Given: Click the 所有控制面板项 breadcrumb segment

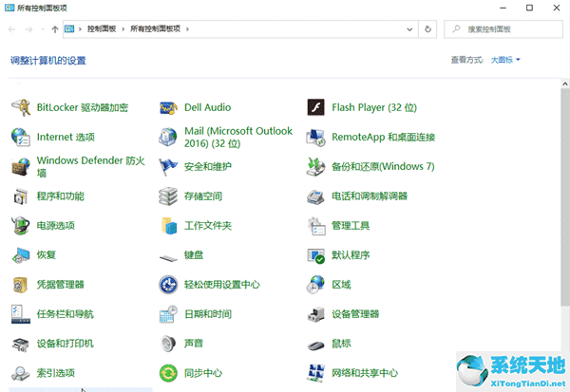Looking at the screenshot, I should 155,28.
